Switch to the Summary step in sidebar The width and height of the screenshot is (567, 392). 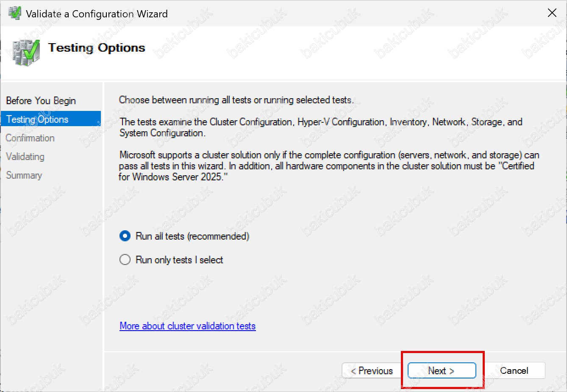tap(24, 175)
